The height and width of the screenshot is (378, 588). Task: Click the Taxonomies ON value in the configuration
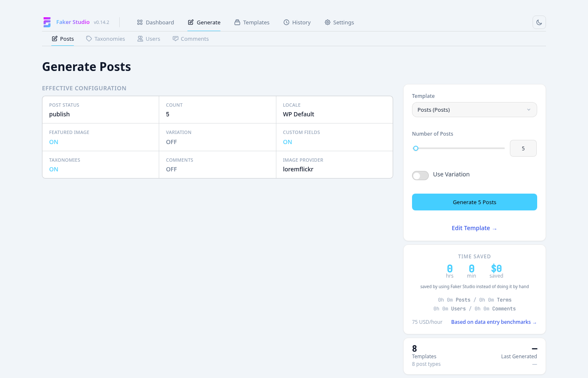coord(54,169)
